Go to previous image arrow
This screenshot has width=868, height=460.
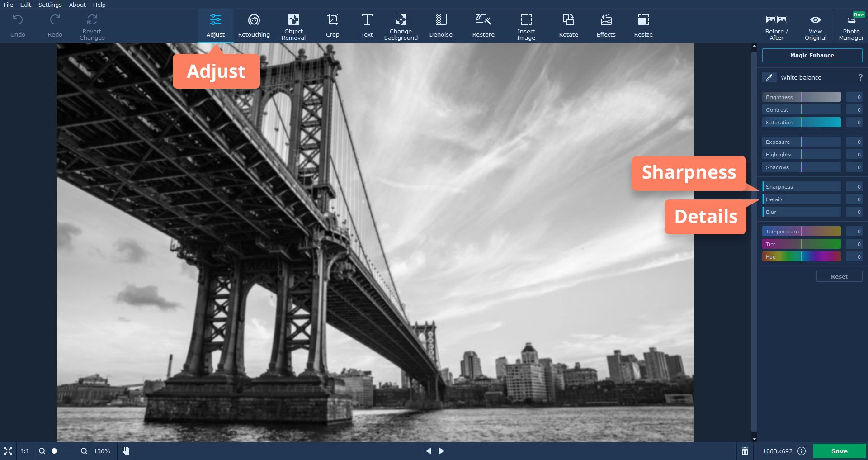[x=428, y=451]
